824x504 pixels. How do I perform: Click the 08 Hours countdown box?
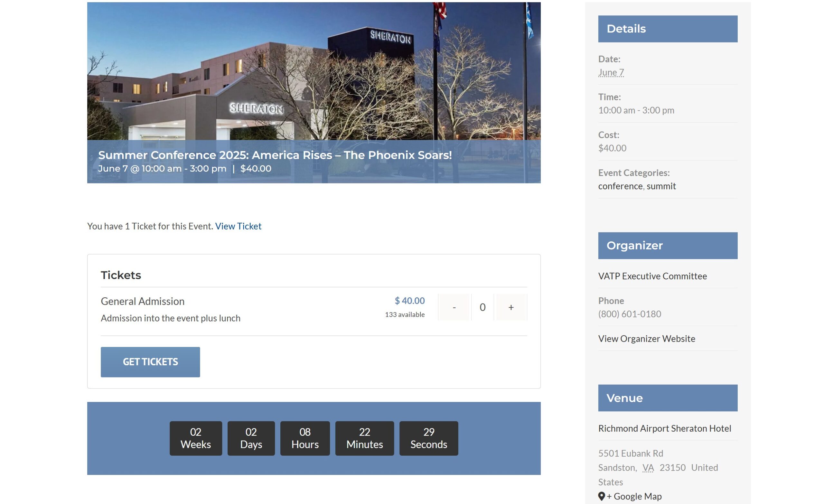point(305,438)
